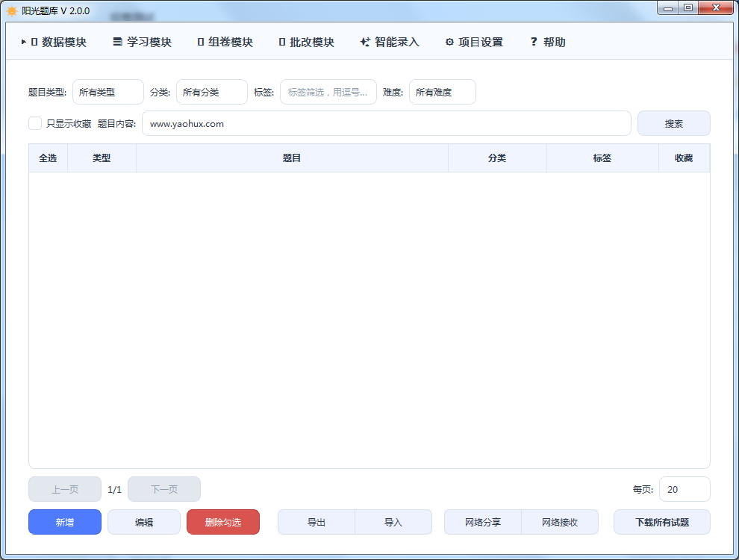Viewport: 739px width, 560px height.
Task: Click the 下载所有试题 button
Action: tap(661, 522)
